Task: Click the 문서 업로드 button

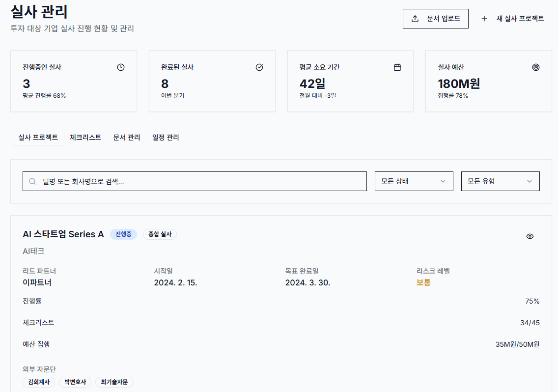Action: (435, 19)
